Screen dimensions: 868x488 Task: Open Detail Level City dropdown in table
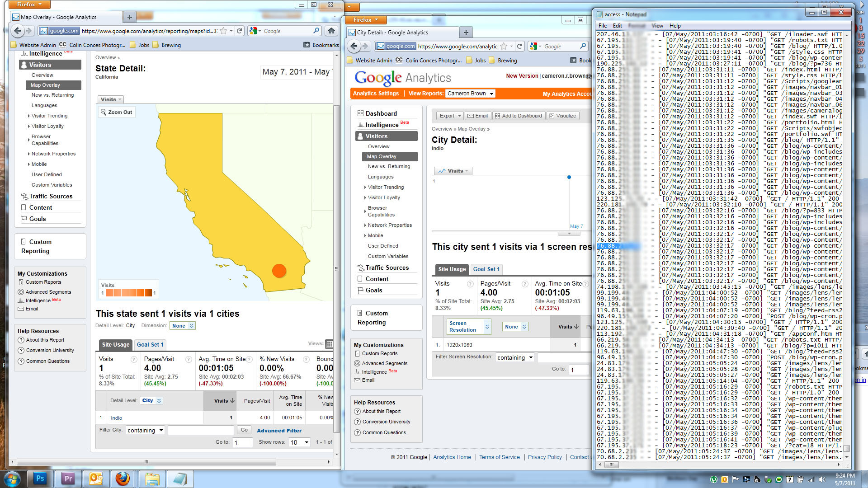pyautogui.click(x=151, y=400)
